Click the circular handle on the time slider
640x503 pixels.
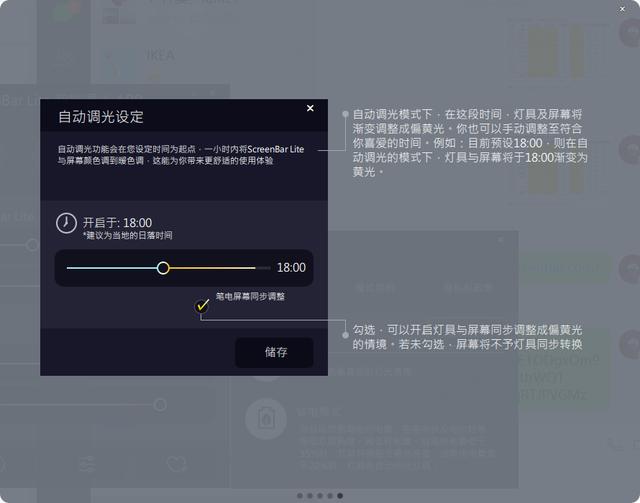tap(163, 268)
